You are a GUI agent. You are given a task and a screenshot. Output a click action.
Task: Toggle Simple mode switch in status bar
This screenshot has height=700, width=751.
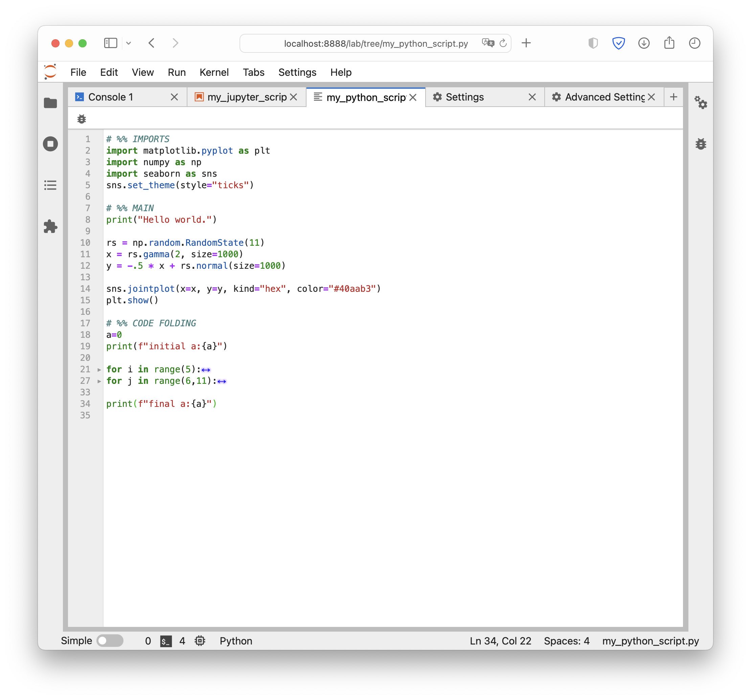111,639
